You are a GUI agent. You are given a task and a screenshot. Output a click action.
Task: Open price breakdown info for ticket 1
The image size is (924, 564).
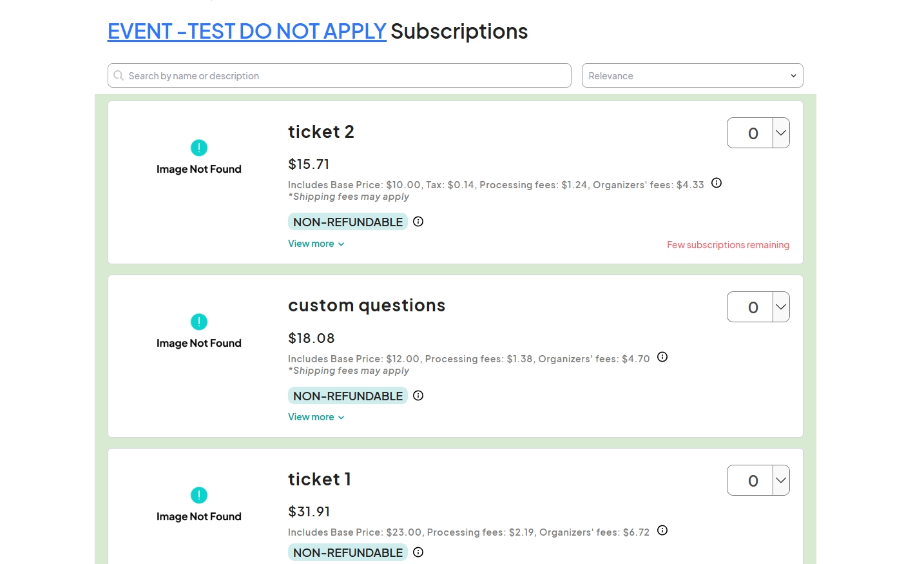[662, 530]
